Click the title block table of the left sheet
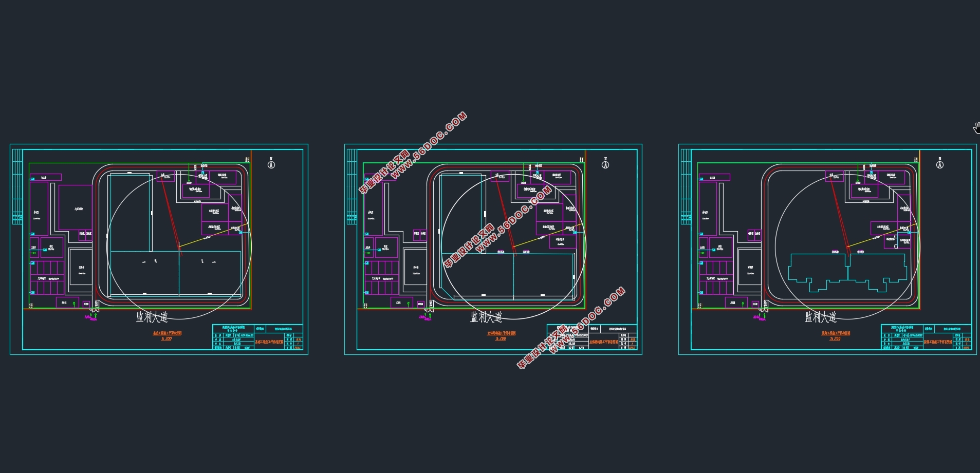This screenshot has width=980, height=473. pos(258,337)
